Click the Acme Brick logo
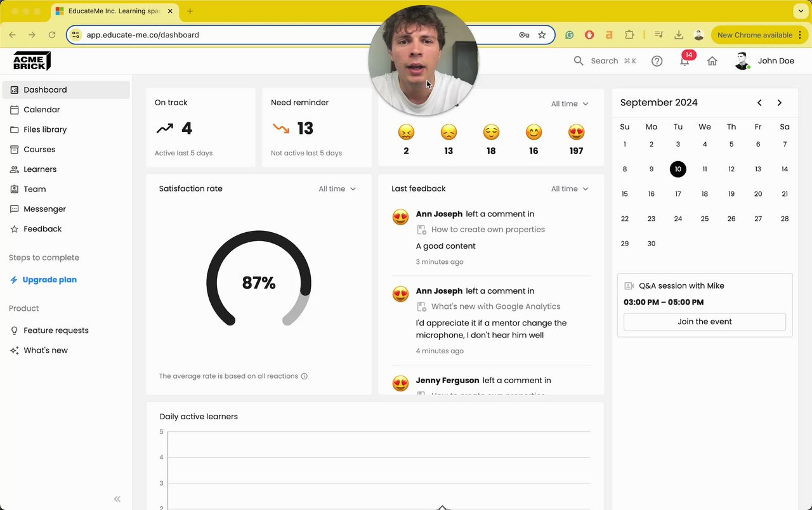This screenshot has width=812, height=510. pos(32,61)
